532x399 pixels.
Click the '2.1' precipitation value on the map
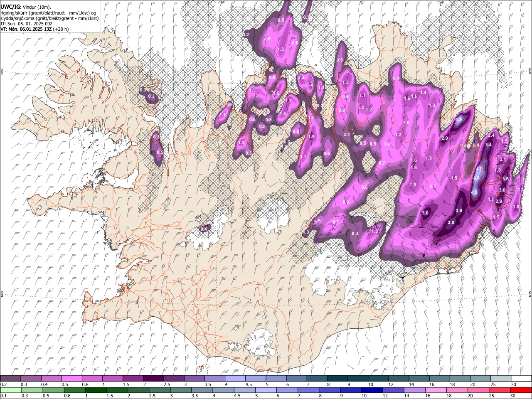tap(503, 160)
